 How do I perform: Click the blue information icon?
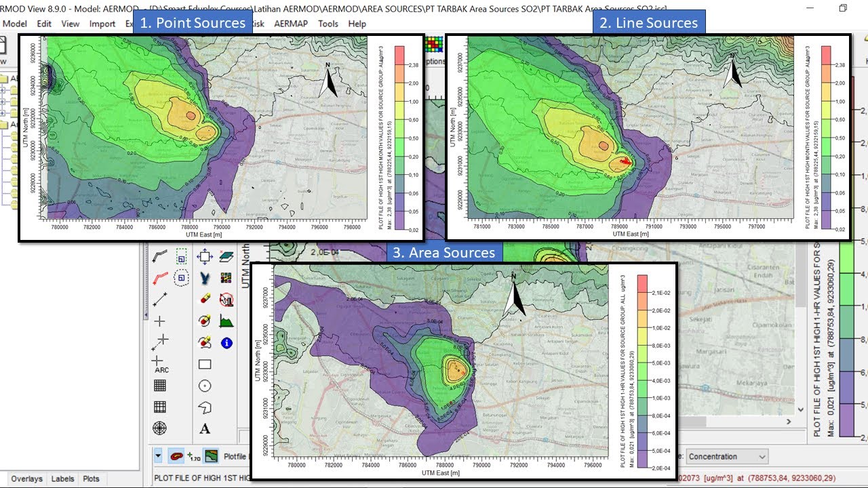(x=226, y=343)
